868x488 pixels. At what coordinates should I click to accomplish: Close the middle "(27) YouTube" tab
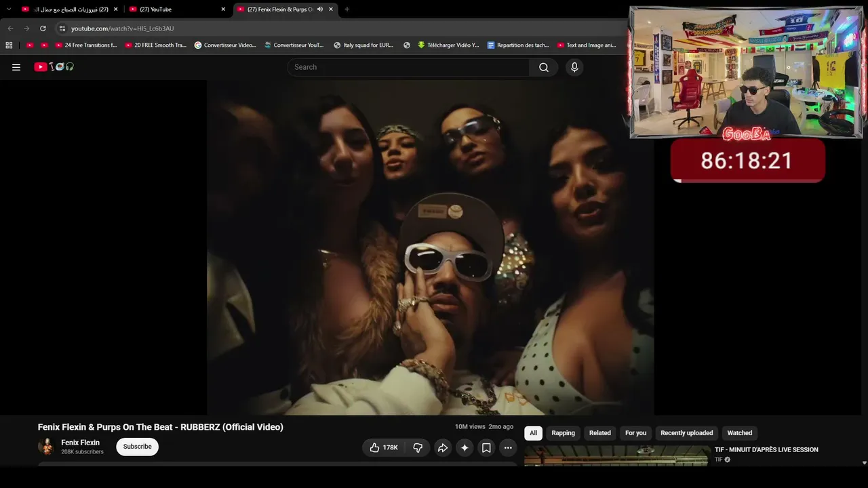pyautogui.click(x=223, y=9)
